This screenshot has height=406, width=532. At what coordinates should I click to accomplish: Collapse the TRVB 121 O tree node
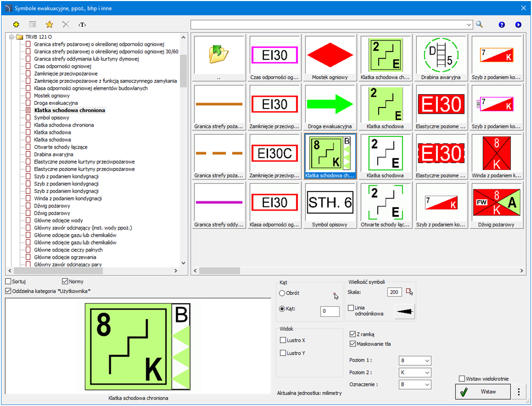tap(11, 37)
